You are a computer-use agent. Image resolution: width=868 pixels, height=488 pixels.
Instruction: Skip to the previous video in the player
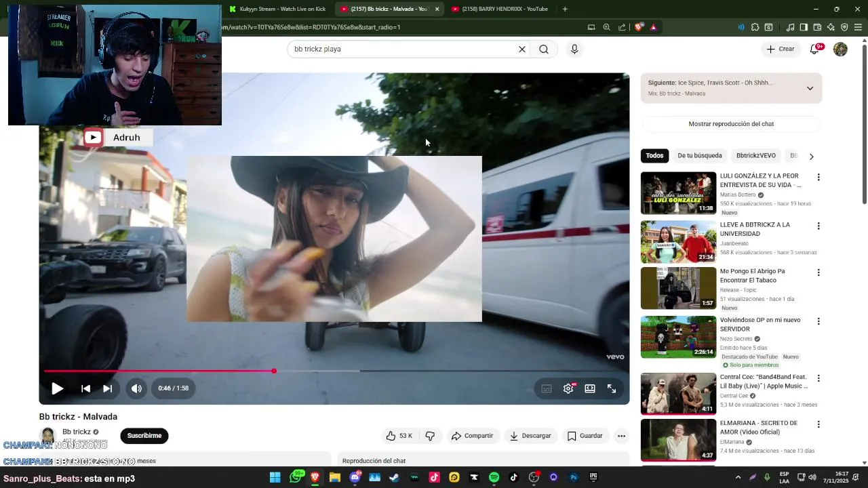coord(85,388)
